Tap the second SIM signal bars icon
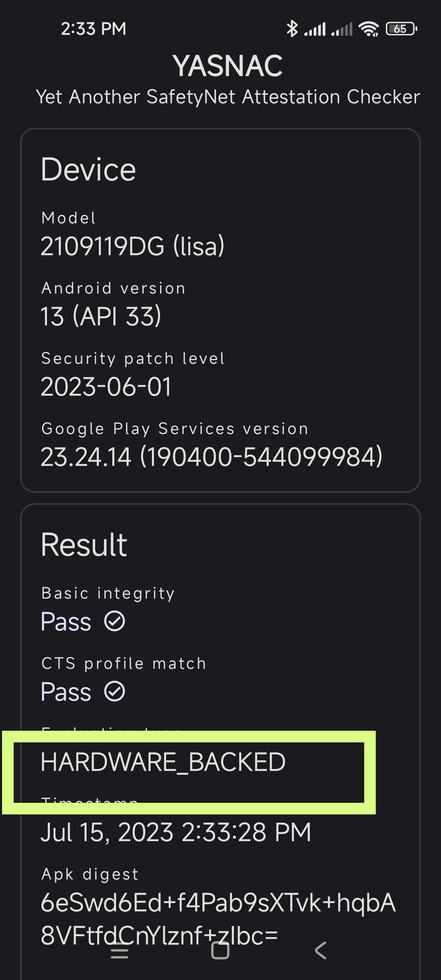This screenshot has height=980, width=441. 341,29
